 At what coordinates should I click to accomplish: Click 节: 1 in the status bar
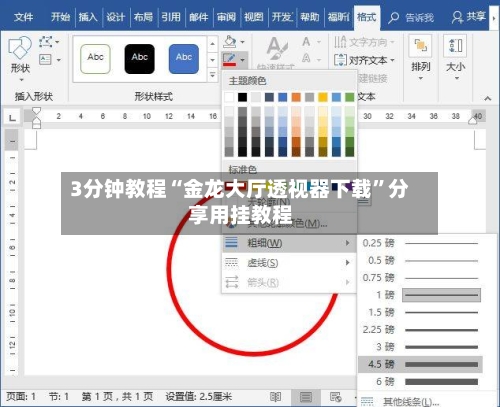point(59,397)
